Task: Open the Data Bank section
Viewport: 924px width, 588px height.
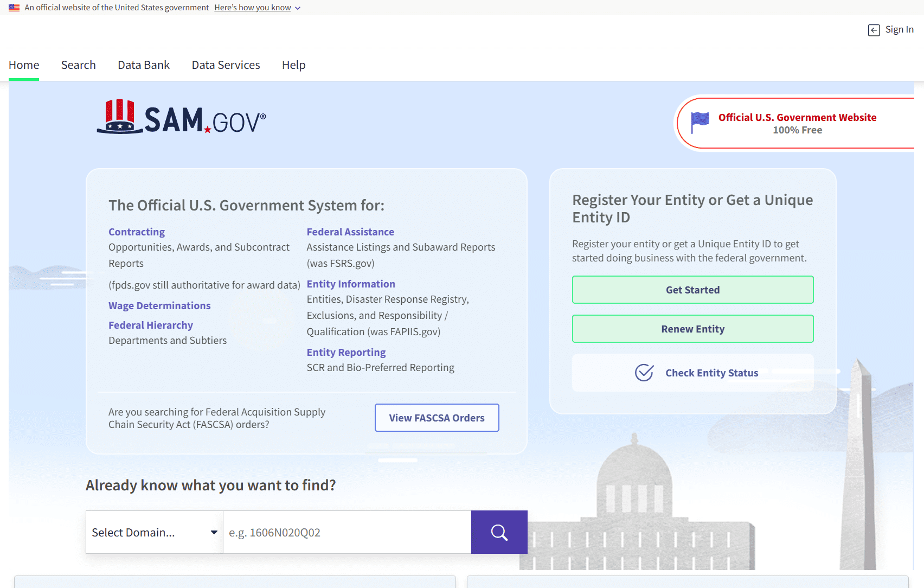Action: 143,65
